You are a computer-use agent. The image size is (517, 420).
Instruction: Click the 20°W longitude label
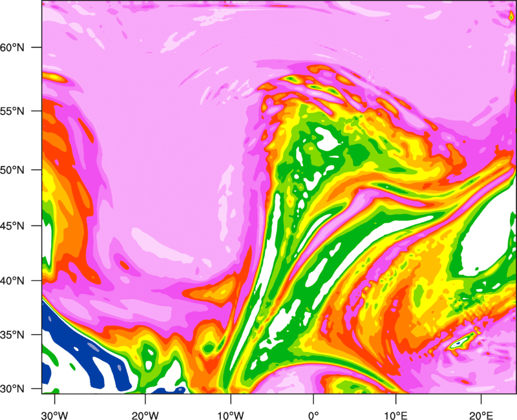(145, 415)
